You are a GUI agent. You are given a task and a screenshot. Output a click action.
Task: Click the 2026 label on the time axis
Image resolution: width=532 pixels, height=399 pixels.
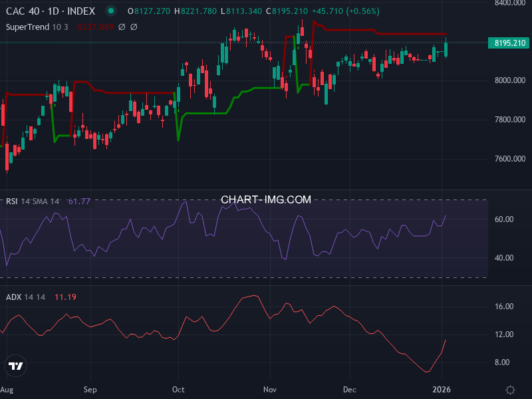[443, 390]
